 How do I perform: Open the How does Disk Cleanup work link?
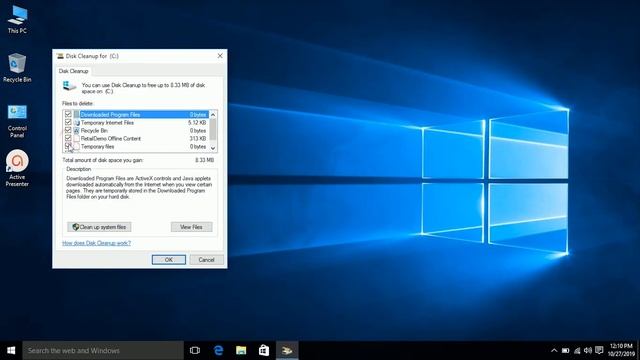tap(97, 243)
